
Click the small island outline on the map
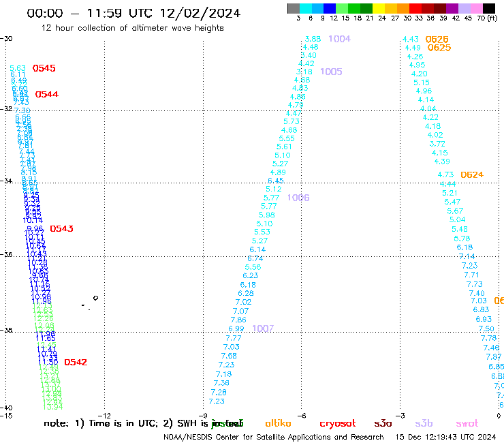click(x=95, y=298)
